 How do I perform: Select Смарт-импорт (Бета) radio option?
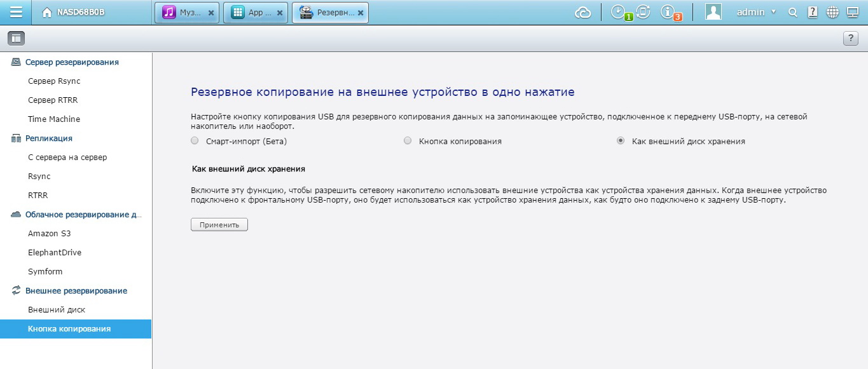[x=195, y=141]
